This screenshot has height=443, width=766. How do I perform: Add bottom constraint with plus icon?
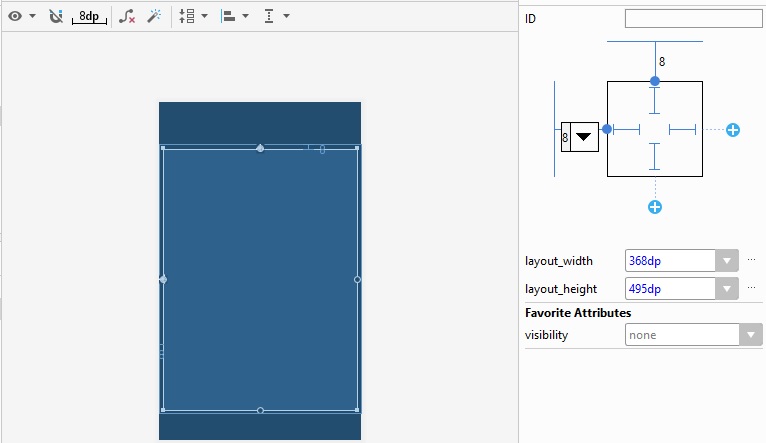click(x=655, y=207)
